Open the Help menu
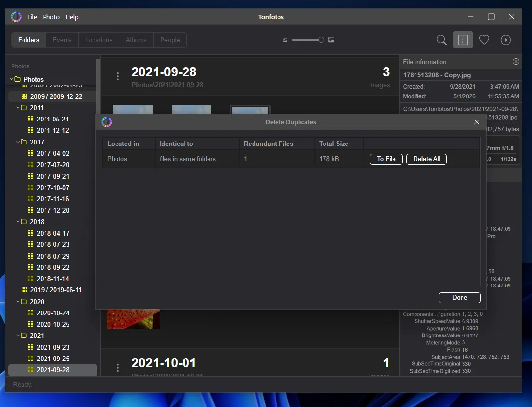This screenshot has height=407, width=532. point(72,17)
